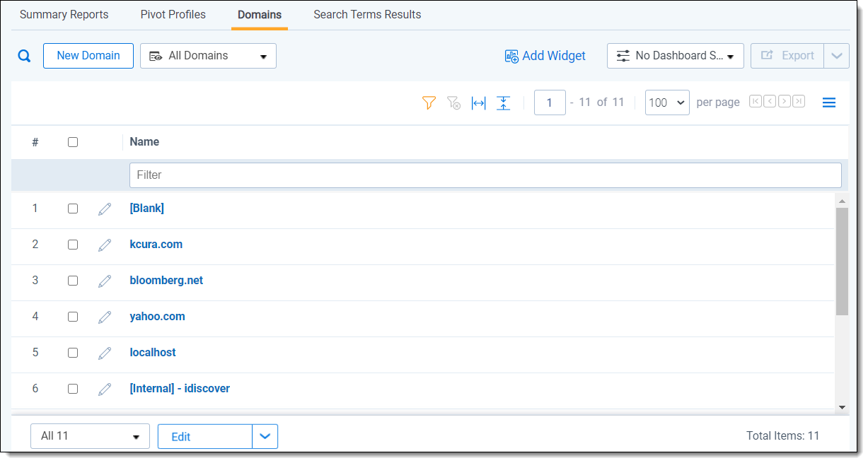Click the clear all filters icon
Viewport: 868px width, 463px height.
[x=454, y=103]
